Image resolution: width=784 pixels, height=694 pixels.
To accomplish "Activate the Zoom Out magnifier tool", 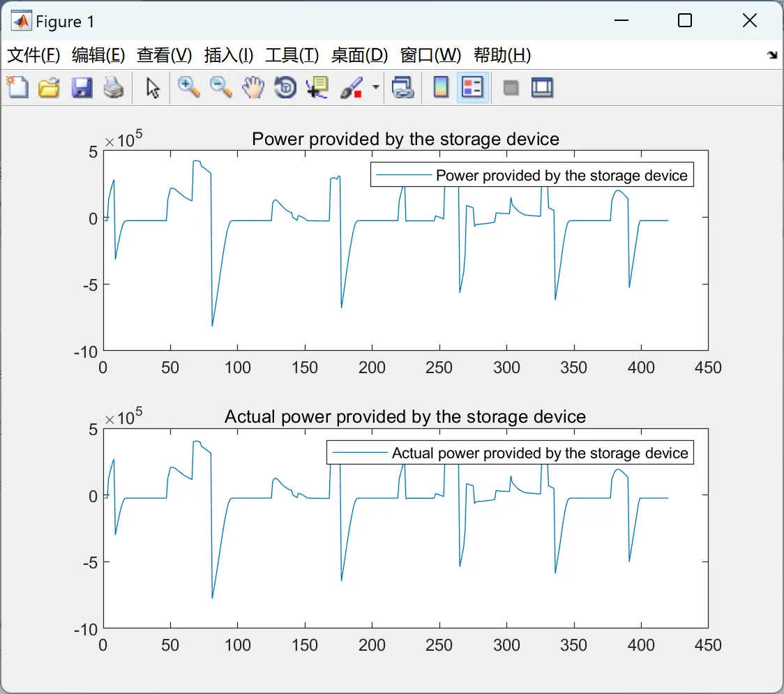I will click(x=220, y=87).
